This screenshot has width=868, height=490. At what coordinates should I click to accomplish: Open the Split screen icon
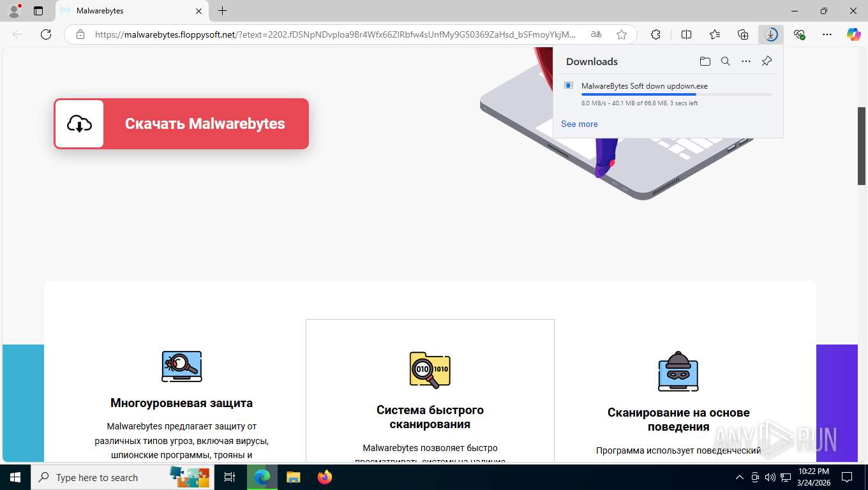point(687,34)
